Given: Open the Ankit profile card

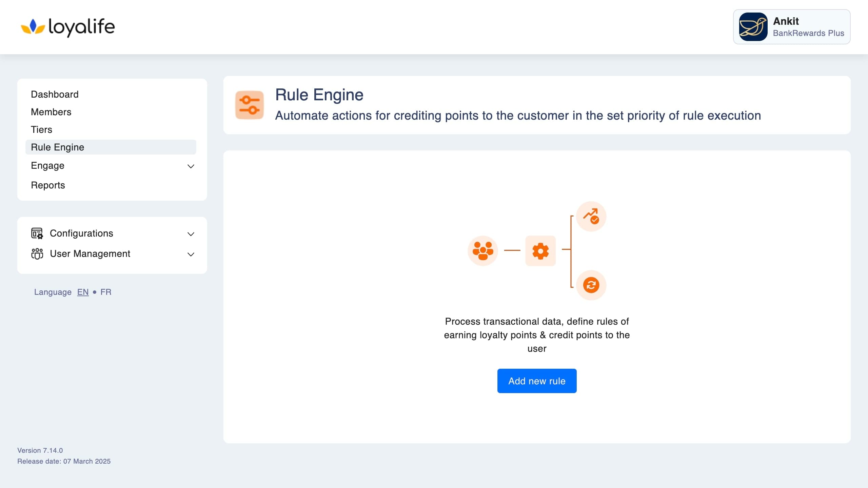Looking at the screenshot, I should pyautogui.click(x=792, y=27).
